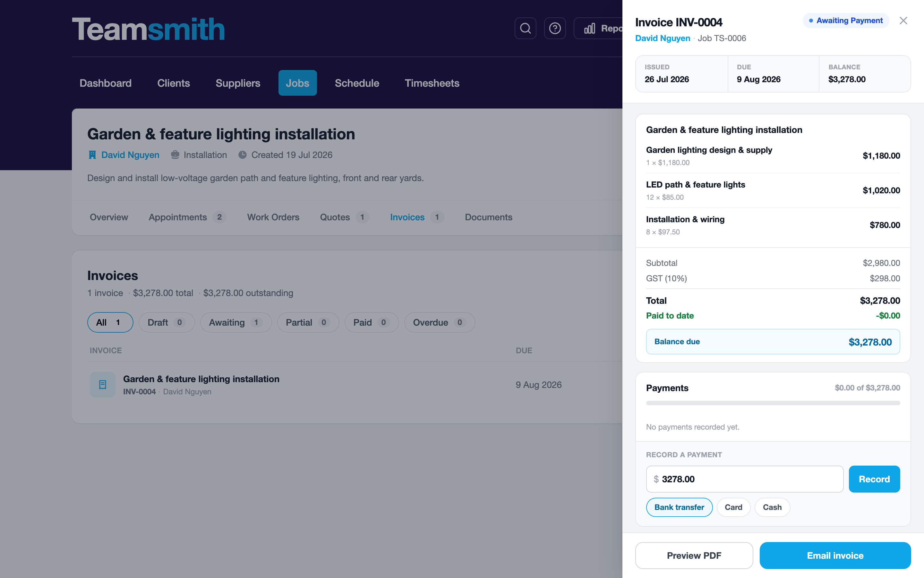Click Email invoice button
The height and width of the screenshot is (578, 924).
click(x=835, y=556)
